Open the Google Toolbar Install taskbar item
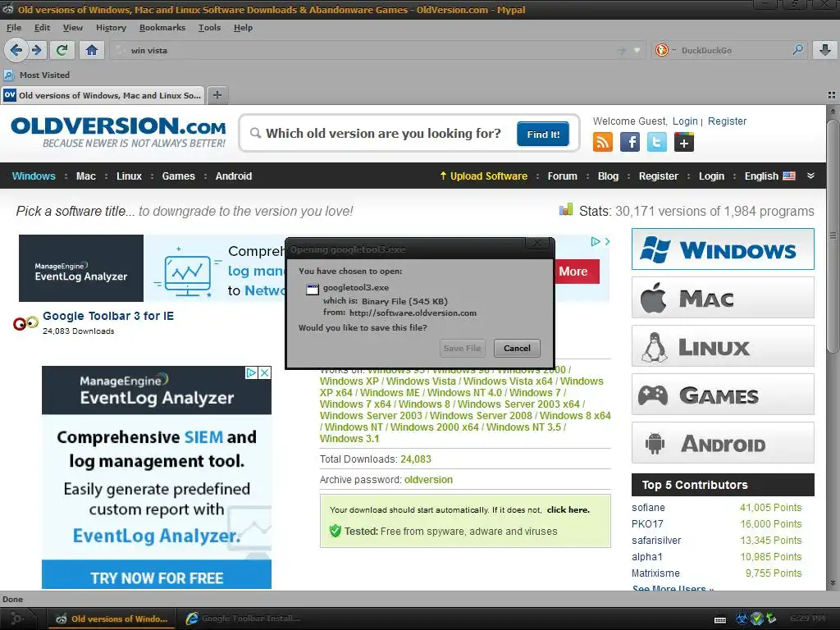This screenshot has width=840, height=630. click(242, 619)
